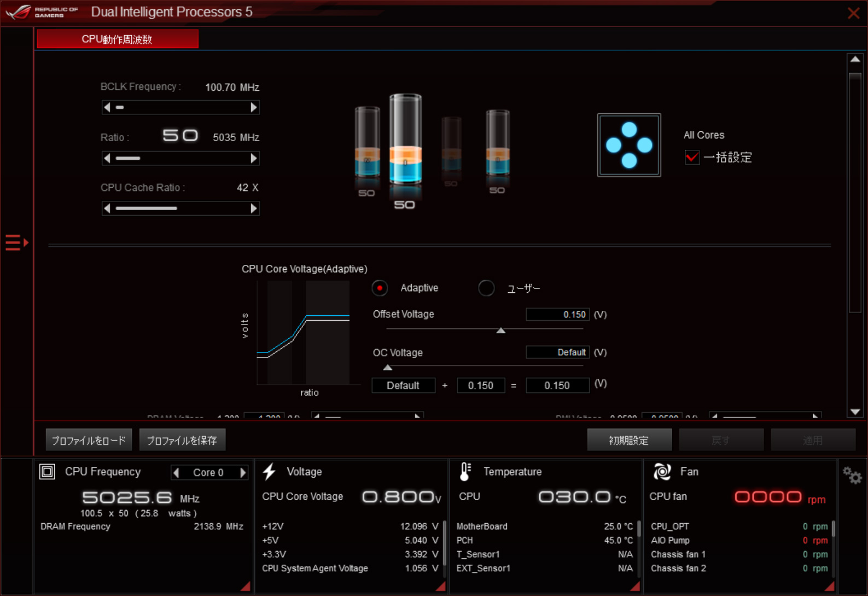
Task: Click the 初期設定 button
Action: pos(630,440)
